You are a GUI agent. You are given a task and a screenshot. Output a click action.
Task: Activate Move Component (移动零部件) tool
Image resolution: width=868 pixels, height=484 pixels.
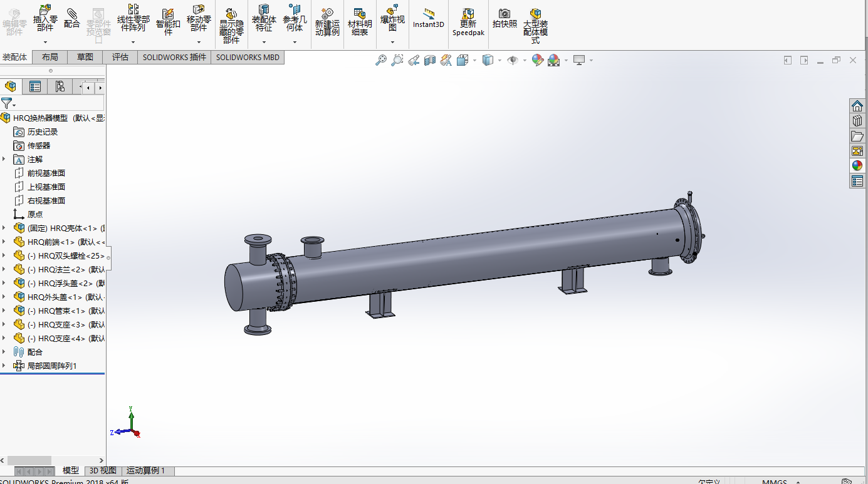(199, 17)
